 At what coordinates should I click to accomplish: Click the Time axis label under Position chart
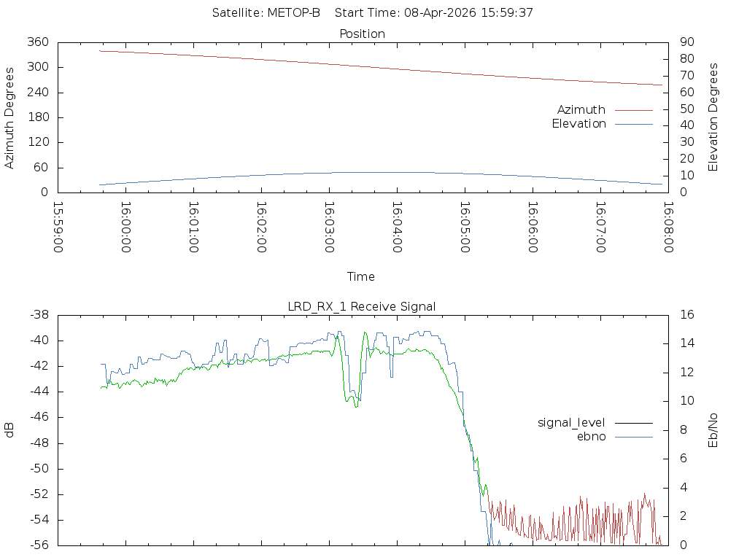pos(360,276)
